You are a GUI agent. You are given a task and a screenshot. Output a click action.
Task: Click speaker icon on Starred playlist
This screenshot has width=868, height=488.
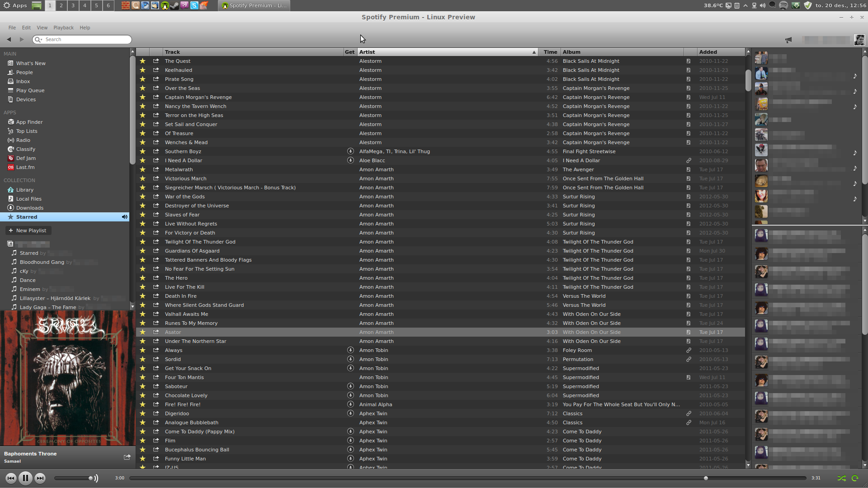124,217
